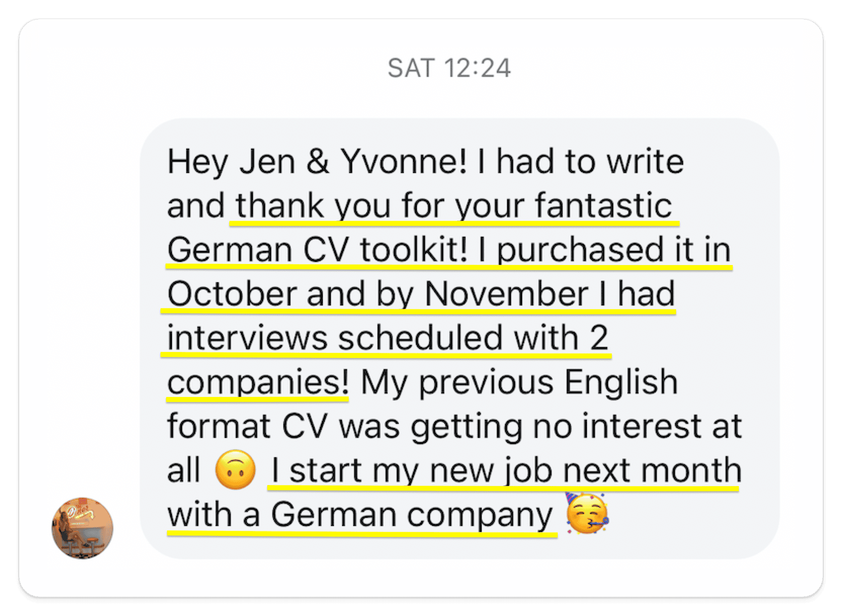Select the SAT 12:24 timestamp
Viewport: 842px width, 616px height.
[x=449, y=68]
